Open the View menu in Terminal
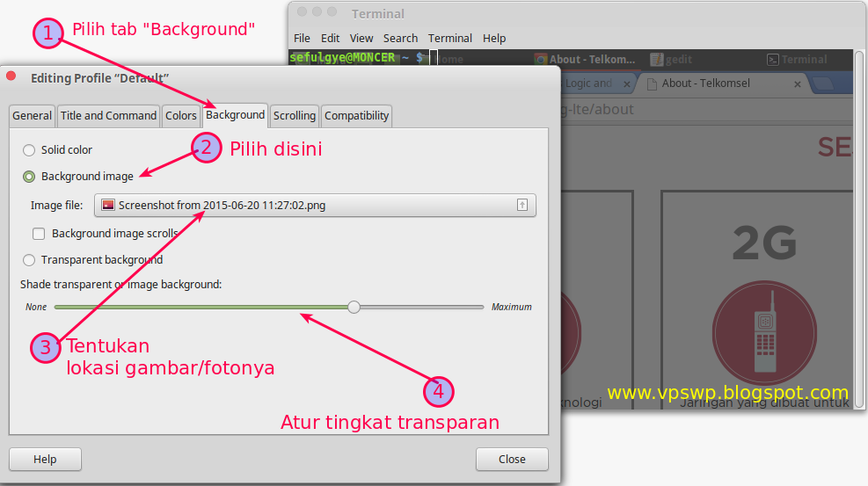 pos(361,38)
